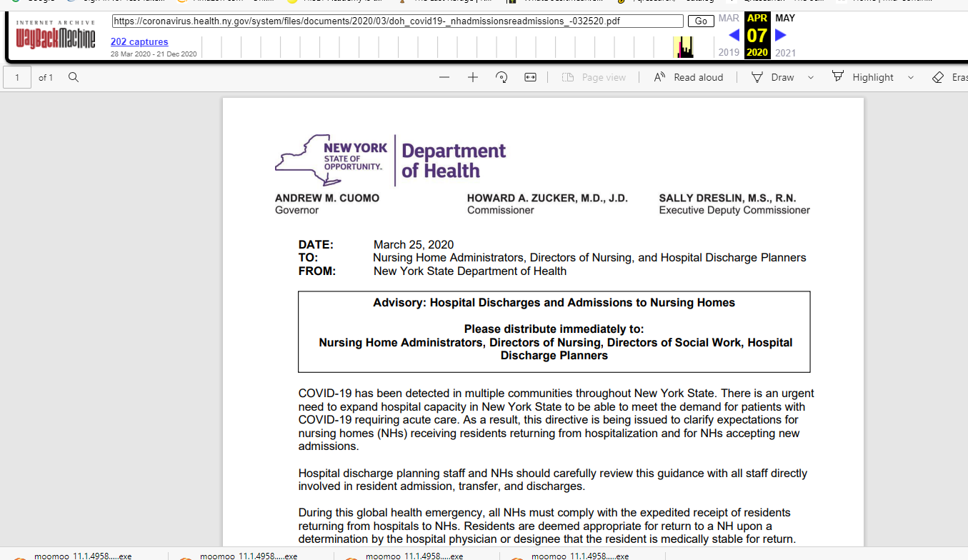Select the Highlight tool
This screenshot has height=560, width=968.
coord(863,77)
